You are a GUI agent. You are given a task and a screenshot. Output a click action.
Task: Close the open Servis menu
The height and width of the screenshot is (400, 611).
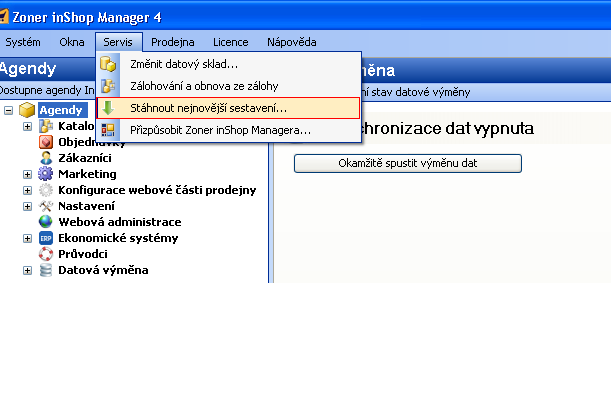coord(118,42)
